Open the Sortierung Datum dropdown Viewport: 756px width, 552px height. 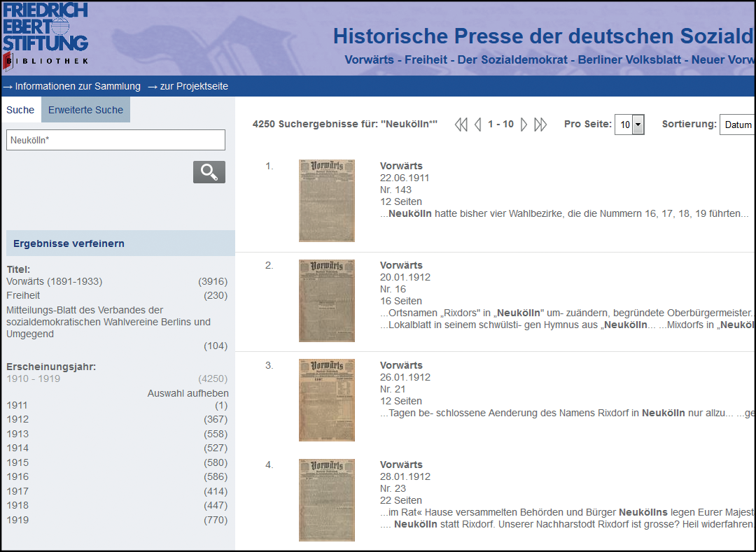pyautogui.click(x=737, y=125)
